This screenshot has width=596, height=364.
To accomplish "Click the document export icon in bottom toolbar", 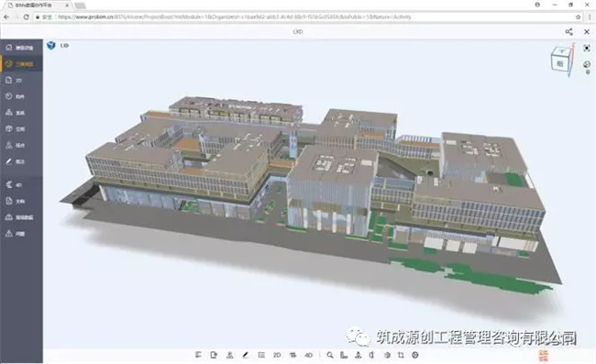I will [x=214, y=355].
